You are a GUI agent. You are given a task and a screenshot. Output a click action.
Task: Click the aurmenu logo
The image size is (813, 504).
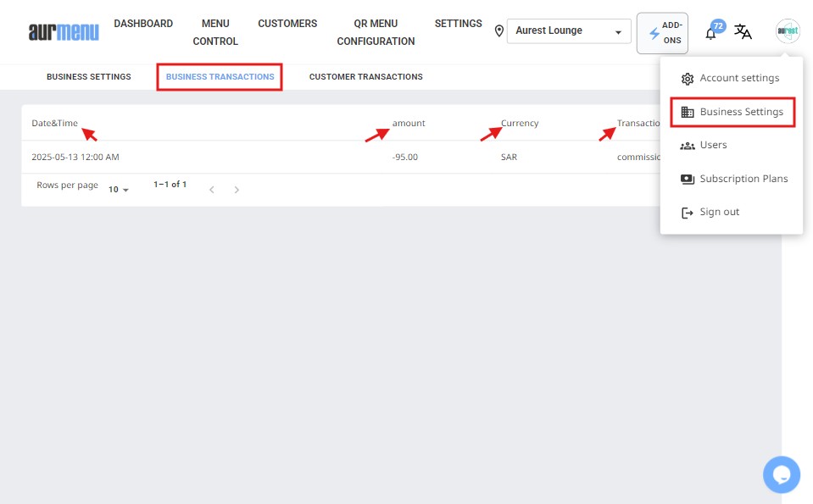64,32
